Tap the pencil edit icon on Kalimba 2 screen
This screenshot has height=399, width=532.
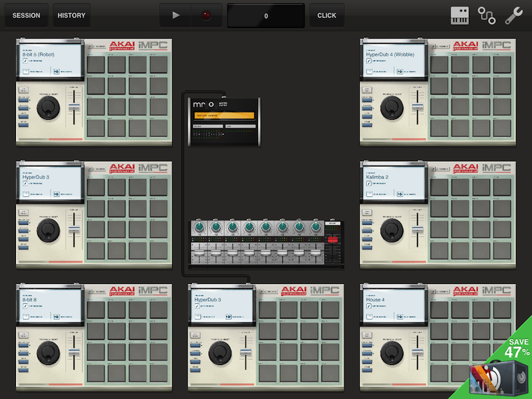coord(369,184)
